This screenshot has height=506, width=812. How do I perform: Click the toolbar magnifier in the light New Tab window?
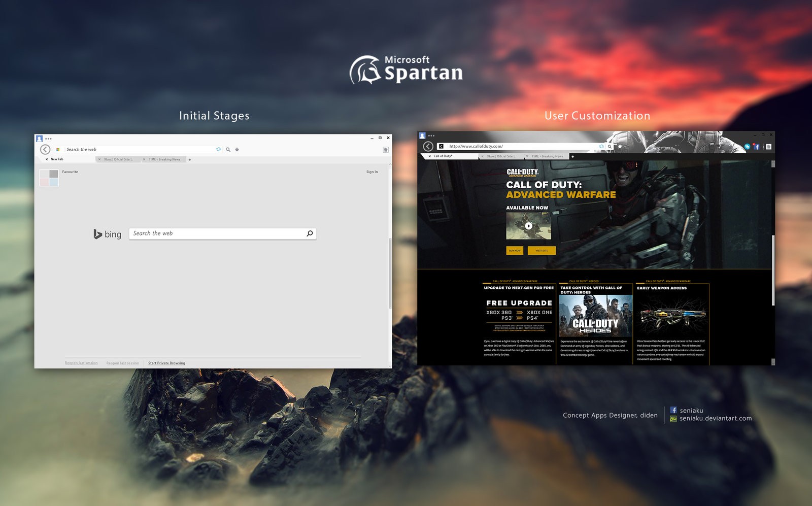pos(228,149)
